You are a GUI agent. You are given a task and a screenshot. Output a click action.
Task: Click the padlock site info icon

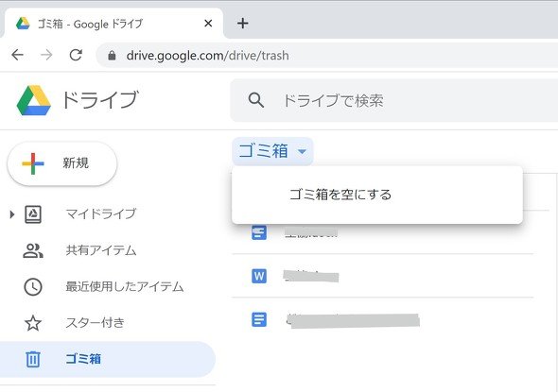point(112,56)
